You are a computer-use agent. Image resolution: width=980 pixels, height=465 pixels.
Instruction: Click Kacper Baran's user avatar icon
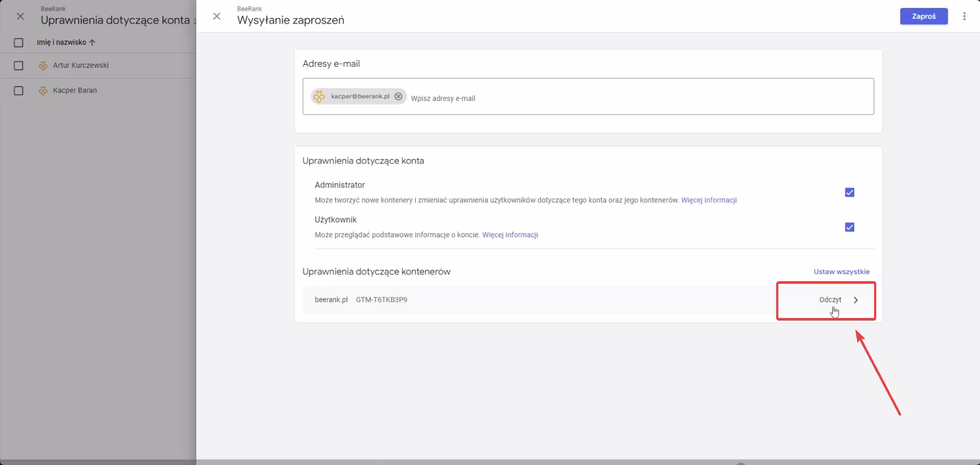43,91
